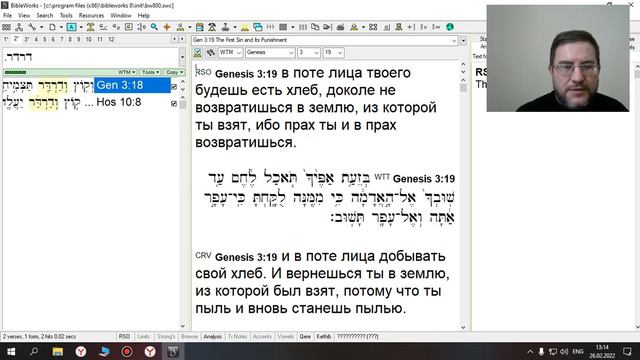Click the hierarchy tree toolbar icon
Screen dimensions: 640x360
tap(19, 27)
